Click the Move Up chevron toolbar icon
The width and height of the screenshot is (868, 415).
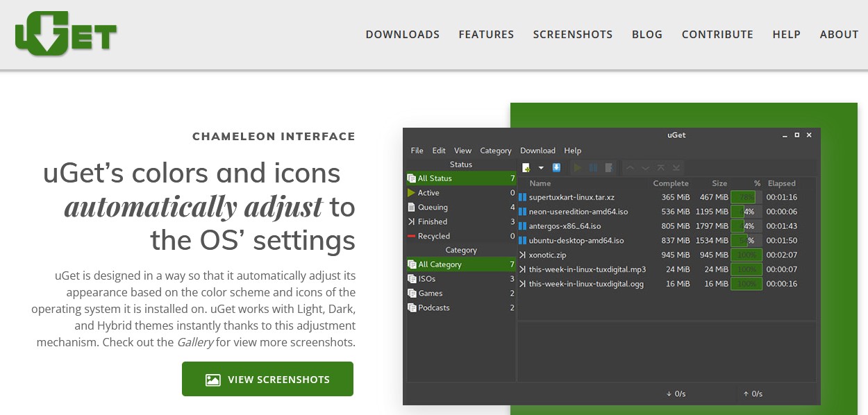630,167
